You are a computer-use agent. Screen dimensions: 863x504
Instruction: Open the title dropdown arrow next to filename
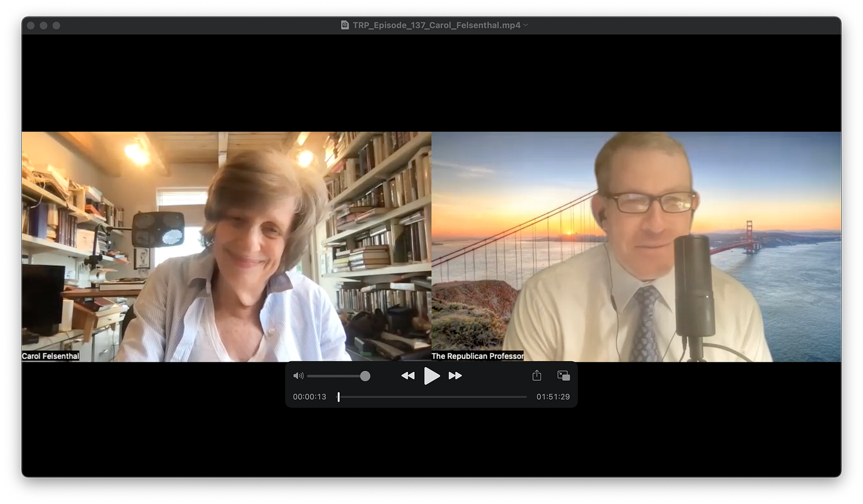526,25
